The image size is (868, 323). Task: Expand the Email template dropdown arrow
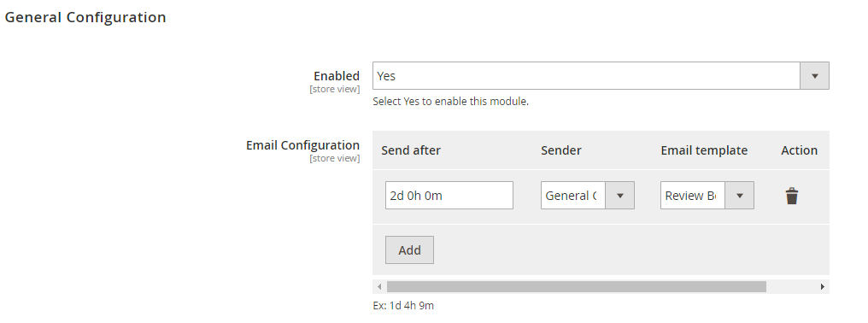click(740, 196)
